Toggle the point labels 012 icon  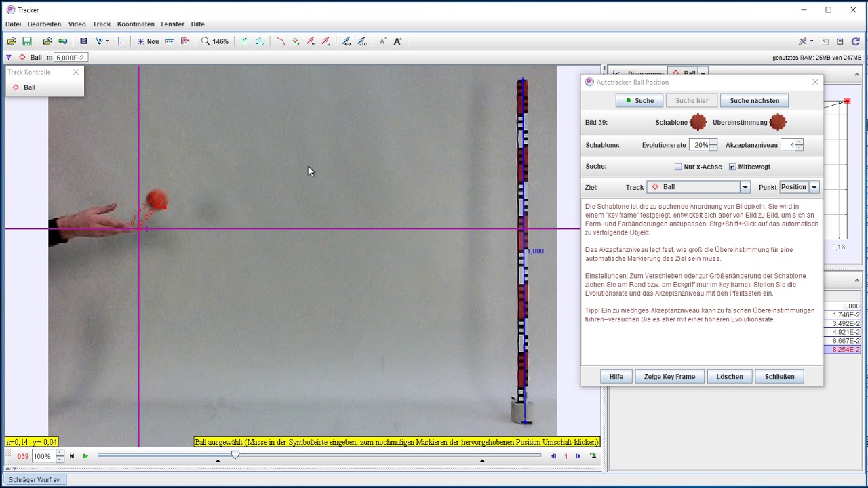coord(260,41)
